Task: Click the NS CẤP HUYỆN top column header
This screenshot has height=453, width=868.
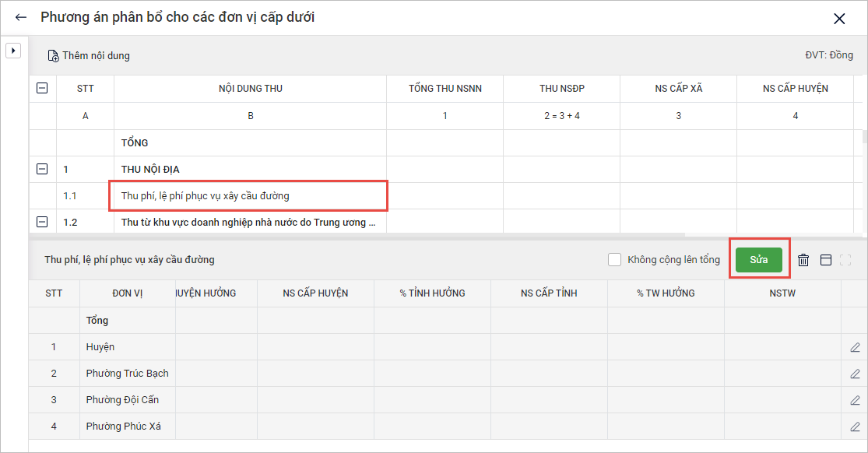Action: [x=795, y=89]
